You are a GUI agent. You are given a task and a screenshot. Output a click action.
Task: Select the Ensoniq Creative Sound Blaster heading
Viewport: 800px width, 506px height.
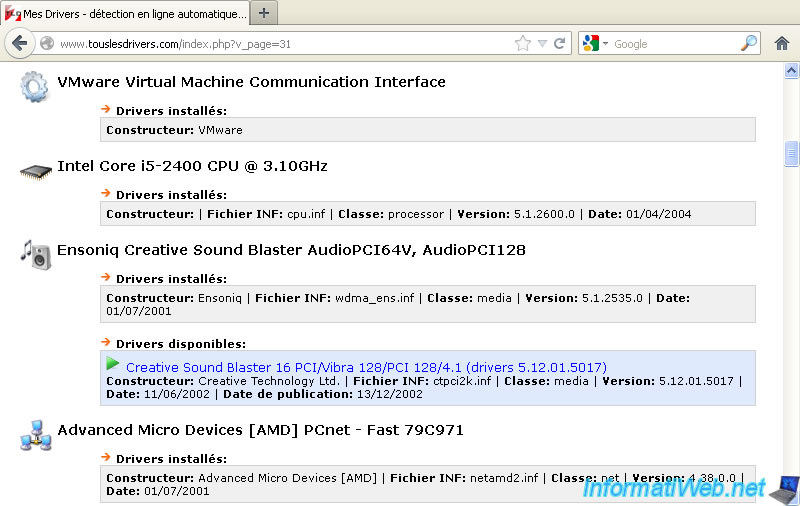coord(291,250)
